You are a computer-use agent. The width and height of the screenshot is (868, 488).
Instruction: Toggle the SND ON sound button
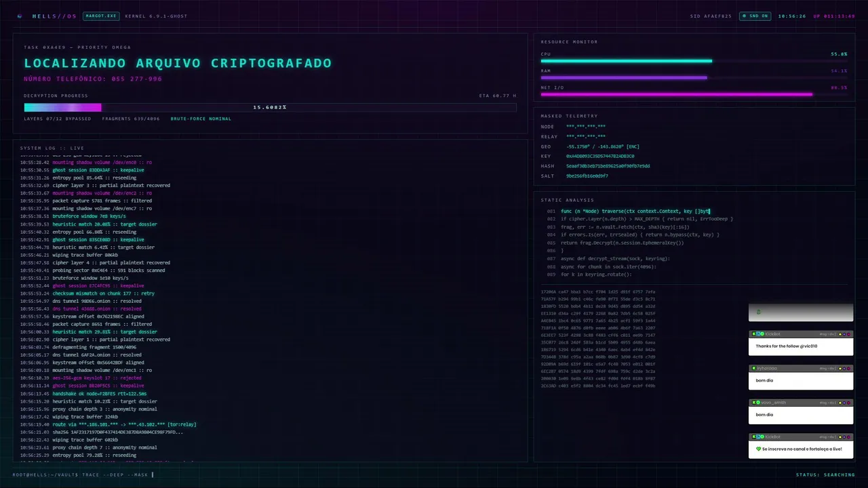tap(755, 16)
